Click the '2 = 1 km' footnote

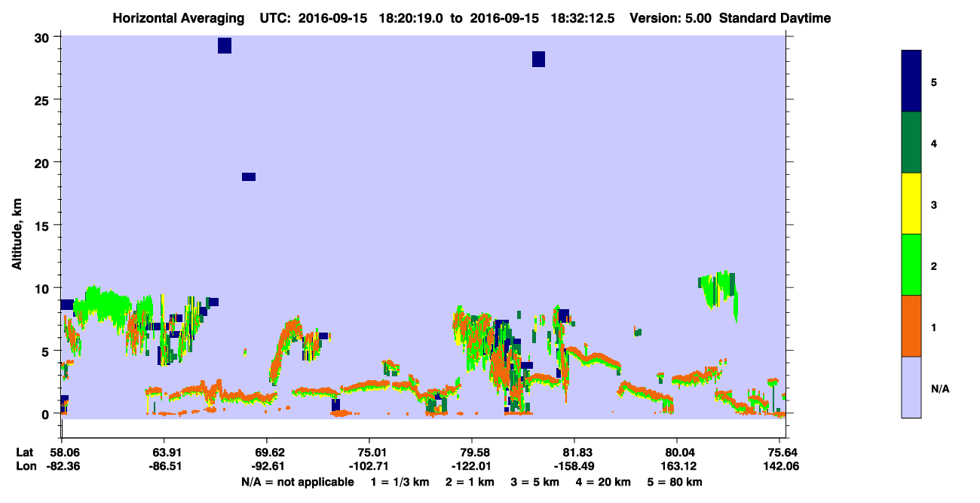tap(470, 482)
